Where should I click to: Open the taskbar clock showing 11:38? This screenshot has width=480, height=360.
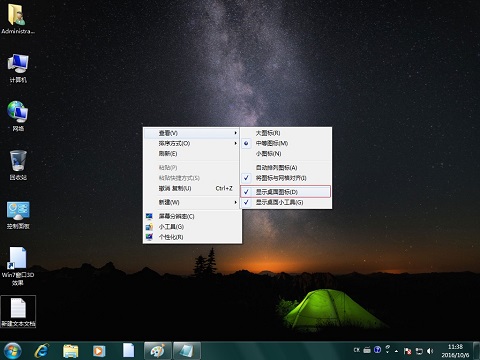455,351
